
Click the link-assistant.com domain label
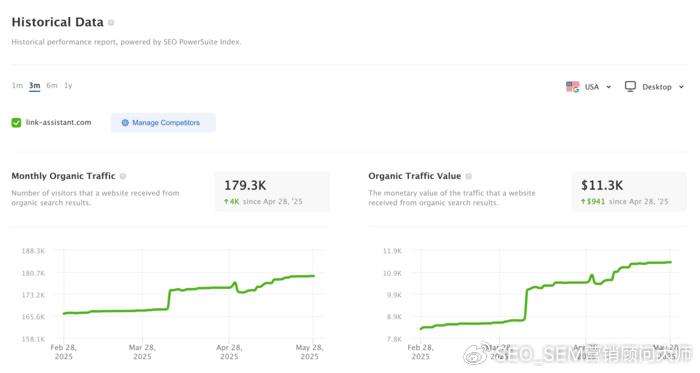point(58,122)
